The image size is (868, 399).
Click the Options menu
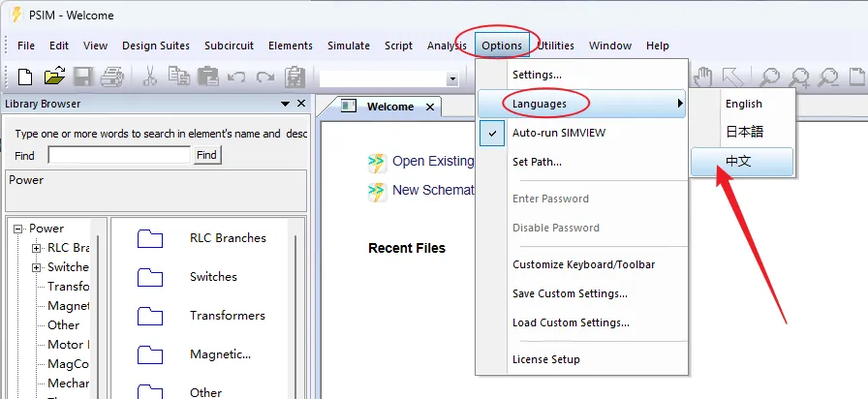coord(502,46)
